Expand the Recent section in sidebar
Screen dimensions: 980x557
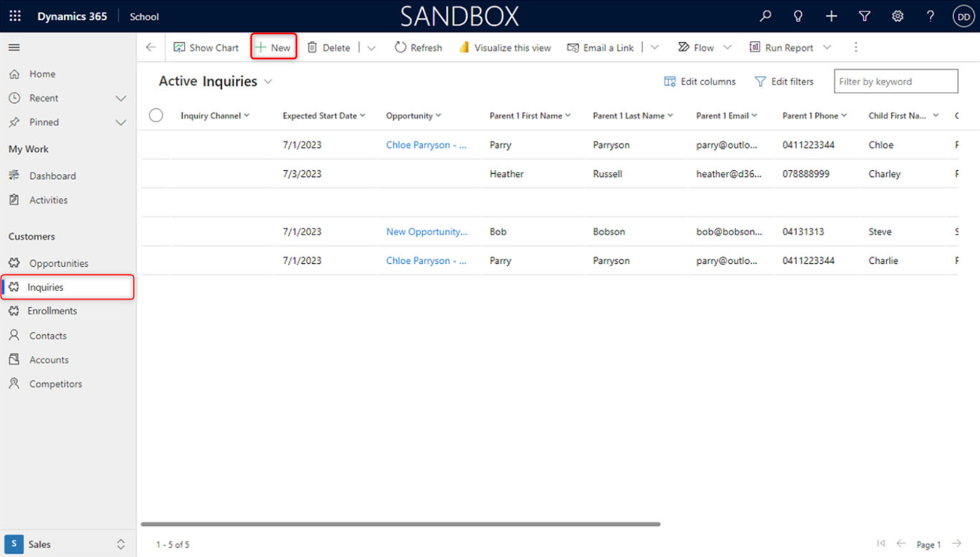tap(121, 98)
